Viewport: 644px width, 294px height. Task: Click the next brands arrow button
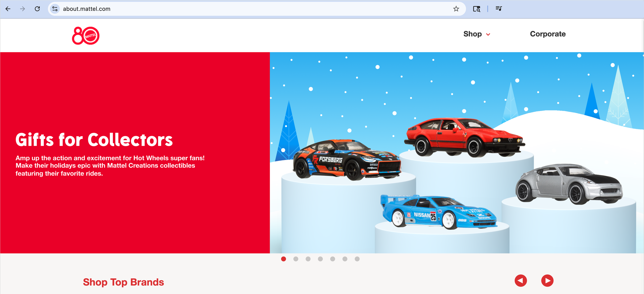point(547,281)
